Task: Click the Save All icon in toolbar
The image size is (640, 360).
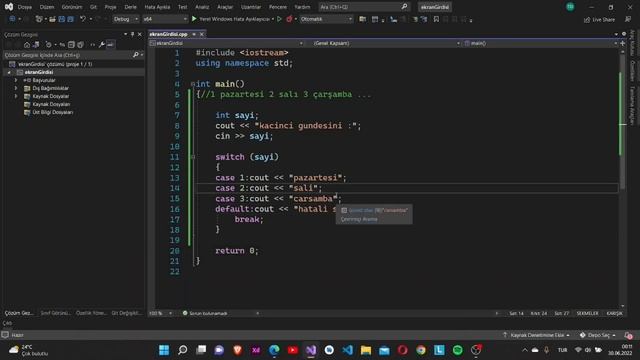Action: (71, 19)
